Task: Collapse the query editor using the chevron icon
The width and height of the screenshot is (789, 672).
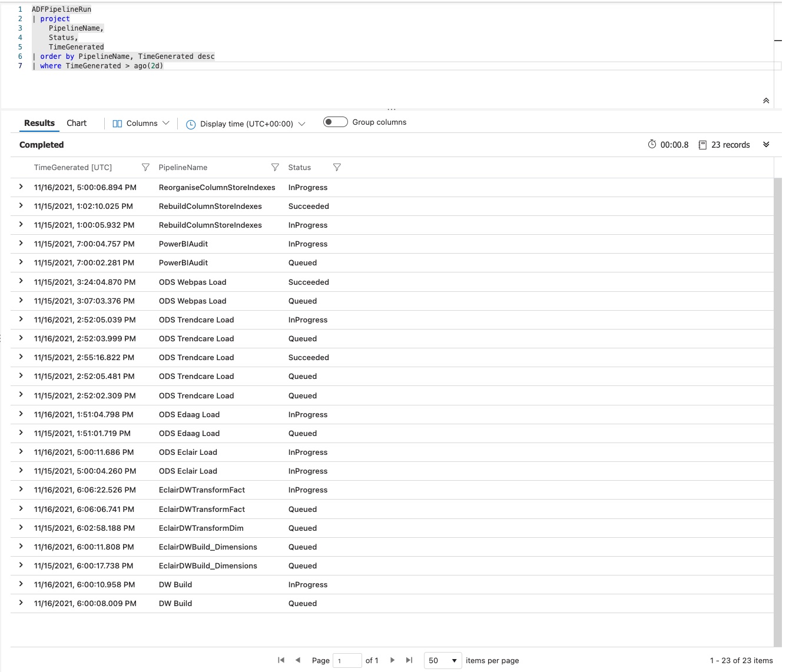Action: 766,100
